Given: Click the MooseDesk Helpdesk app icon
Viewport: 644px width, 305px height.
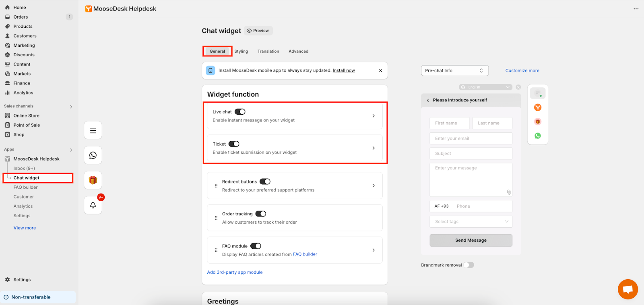Looking at the screenshot, I should click(7, 159).
